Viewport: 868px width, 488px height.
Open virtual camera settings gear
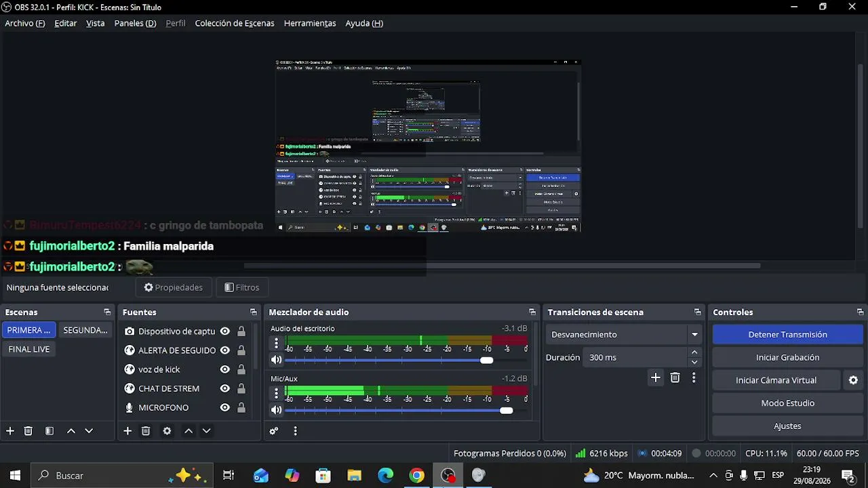(x=853, y=380)
